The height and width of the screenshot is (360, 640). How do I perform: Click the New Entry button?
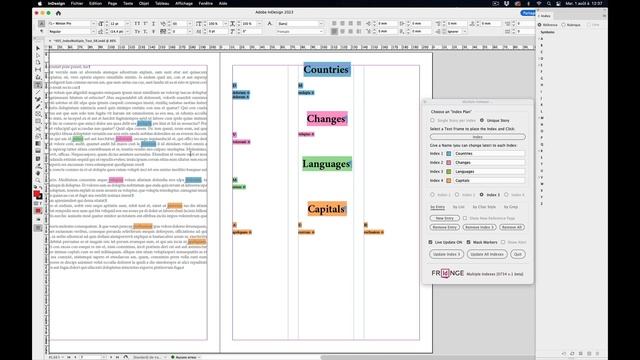(444, 218)
